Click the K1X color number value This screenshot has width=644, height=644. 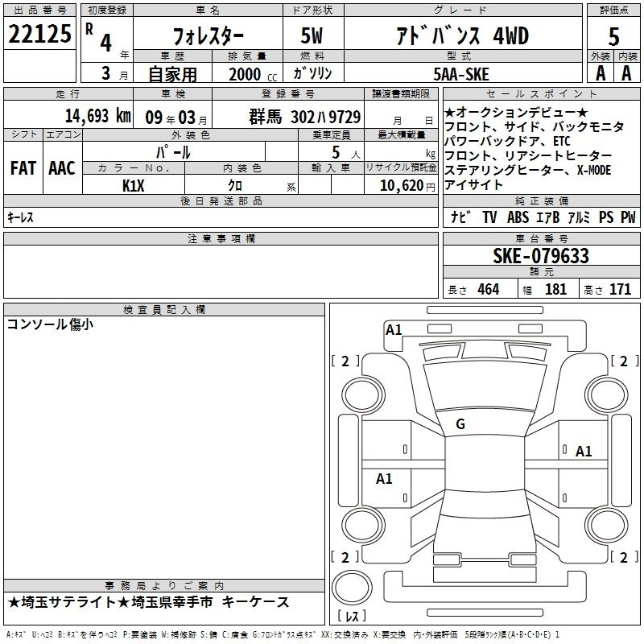[134, 185]
